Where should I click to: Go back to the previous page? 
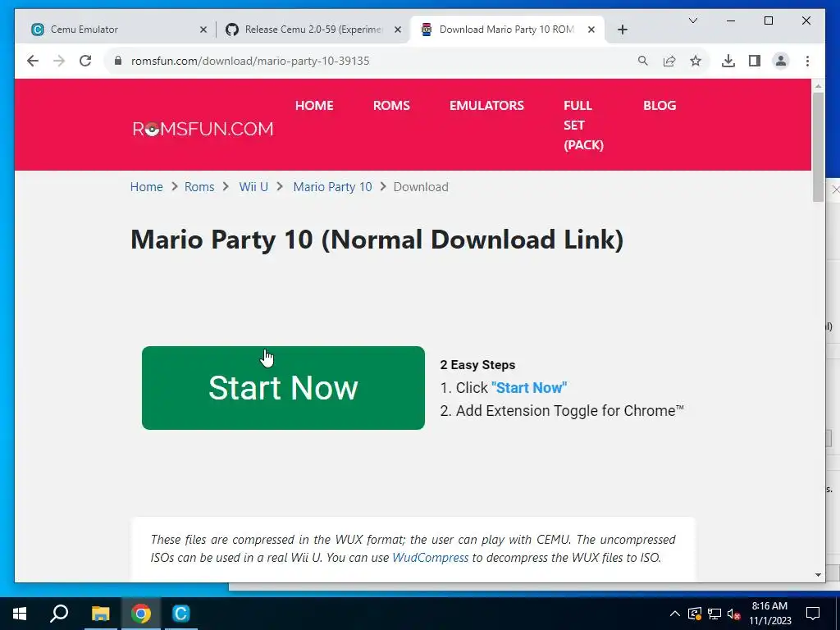point(33,61)
